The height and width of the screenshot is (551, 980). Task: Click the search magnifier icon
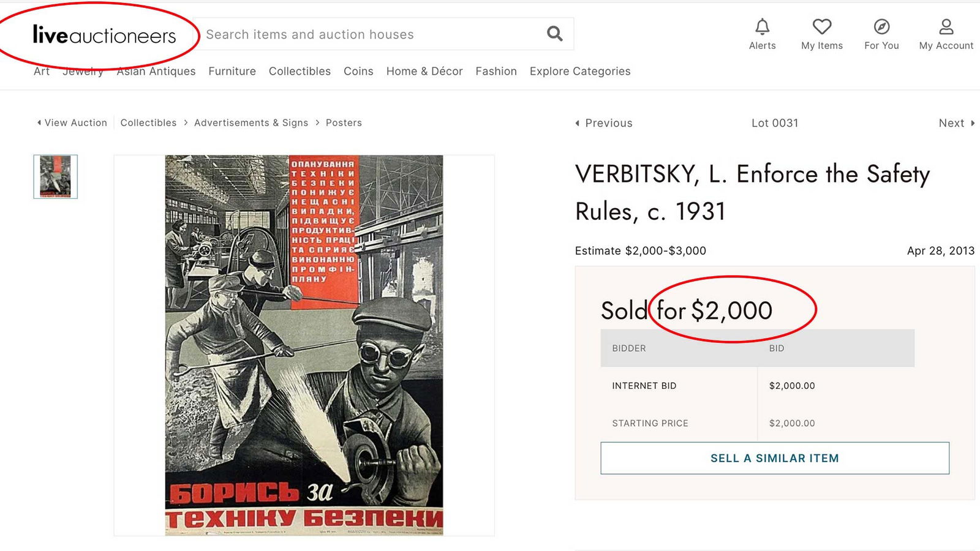554,34
